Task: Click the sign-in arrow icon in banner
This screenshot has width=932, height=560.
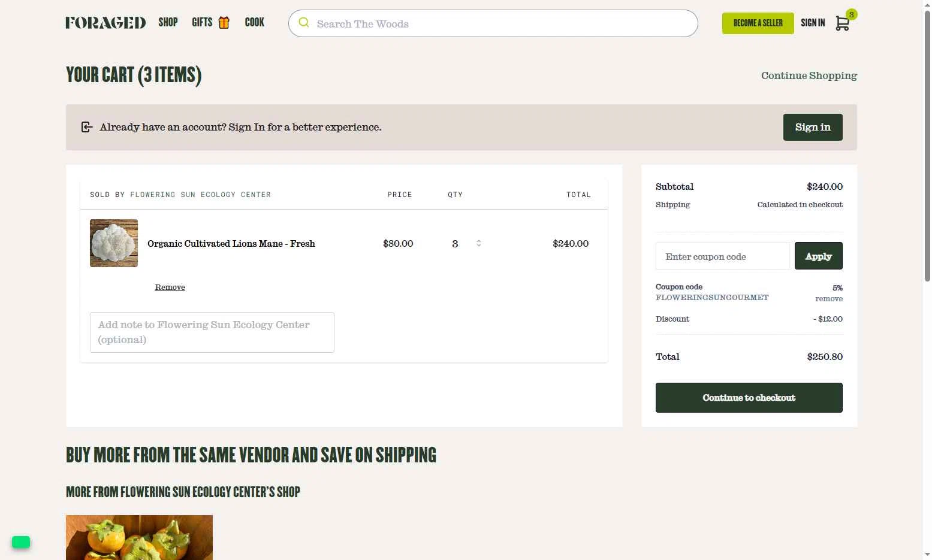Action: pos(87,127)
